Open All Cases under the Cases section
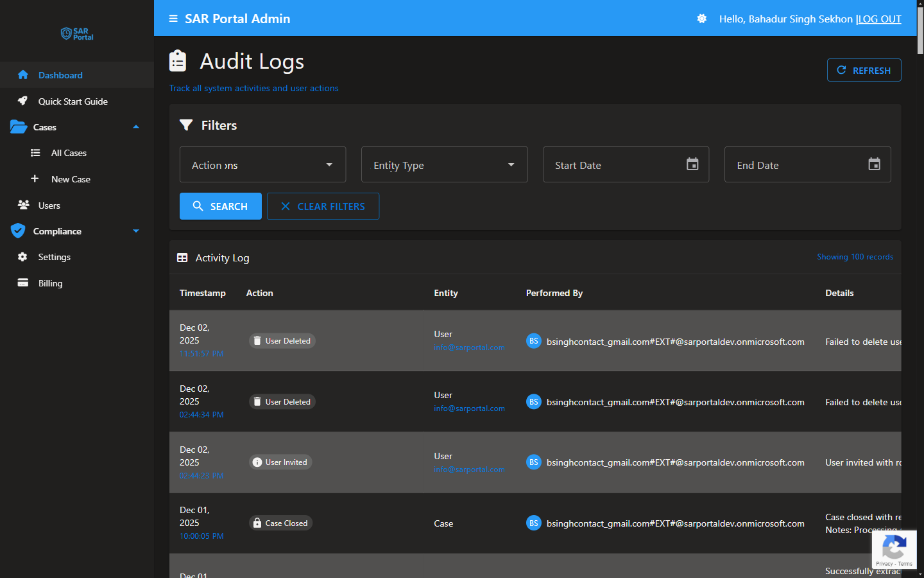Viewport: 924px width, 578px height. click(x=68, y=153)
